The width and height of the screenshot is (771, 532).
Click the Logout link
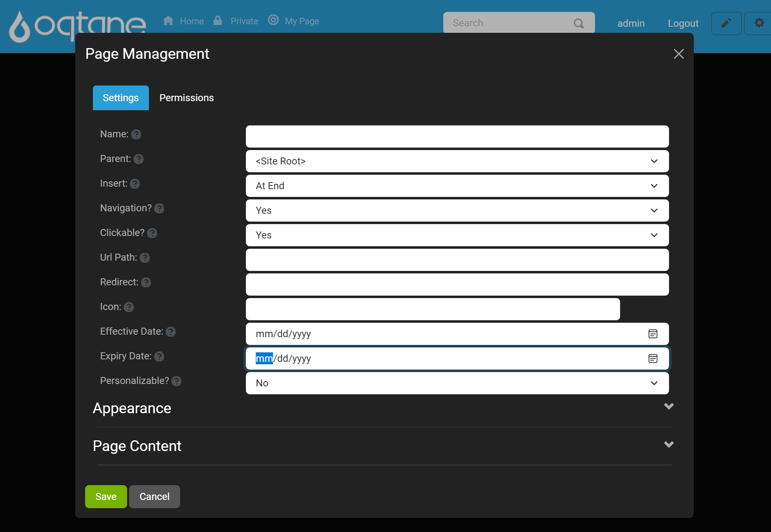point(683,23)
